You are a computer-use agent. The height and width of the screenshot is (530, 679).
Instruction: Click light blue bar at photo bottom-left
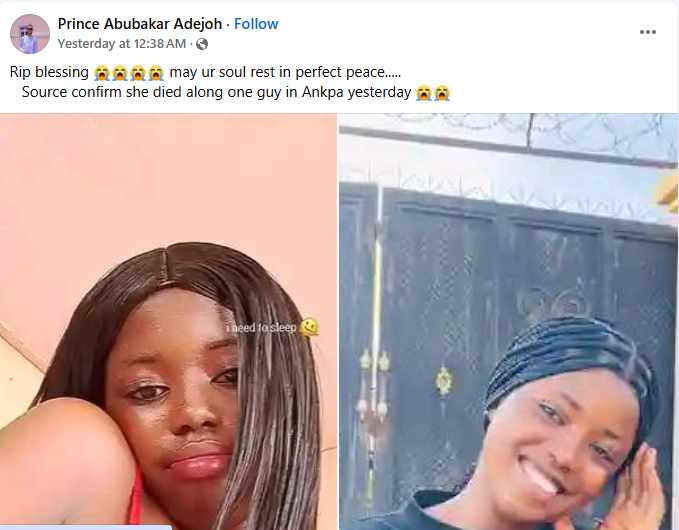coord(86,527)
